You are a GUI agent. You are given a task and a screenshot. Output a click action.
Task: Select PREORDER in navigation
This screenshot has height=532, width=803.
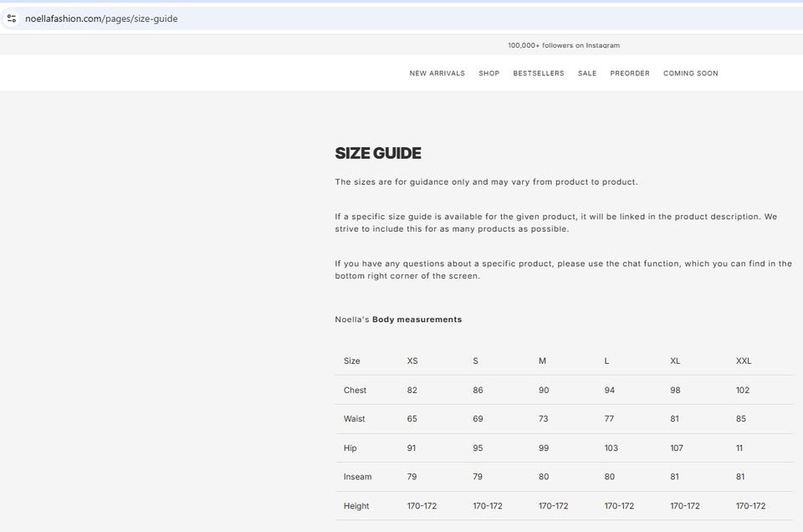pyautogui.click(x=629, y=74)
